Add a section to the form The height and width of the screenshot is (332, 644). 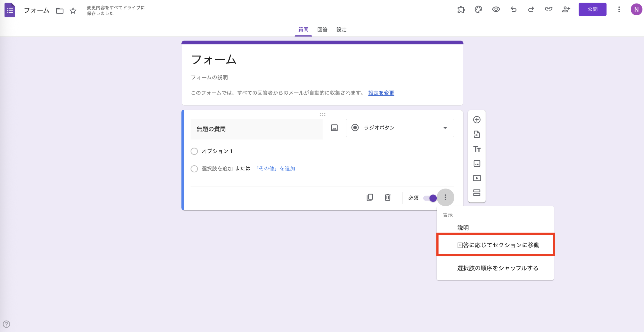click(x=477, y=193)
